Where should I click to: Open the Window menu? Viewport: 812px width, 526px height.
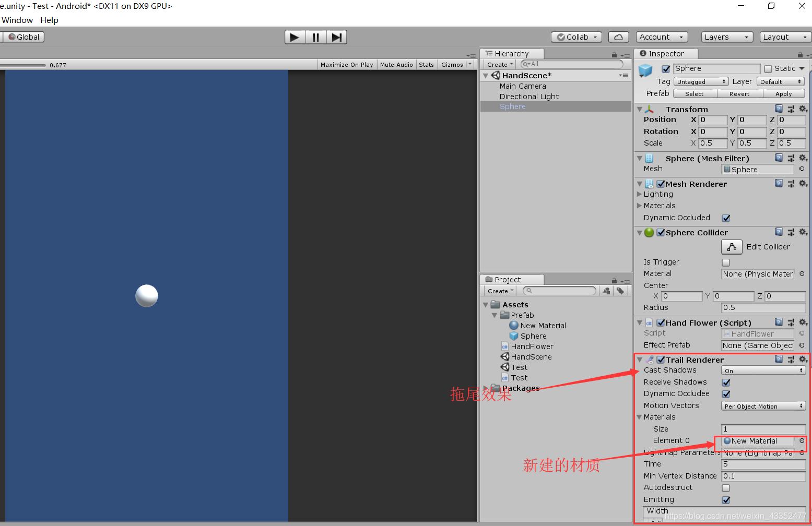(x=17, y=20)
